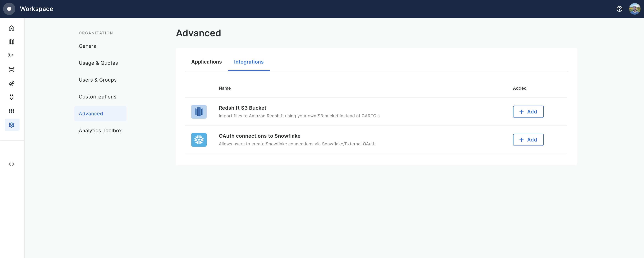Click the help question mark icon
This screenshot has height=258, width=644.
619,9
